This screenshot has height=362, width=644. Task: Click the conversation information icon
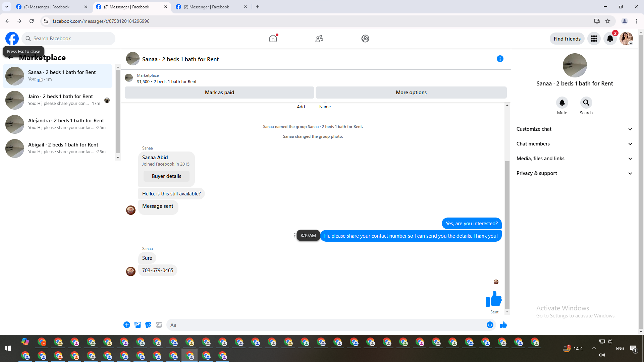click(x=500, y=59)
